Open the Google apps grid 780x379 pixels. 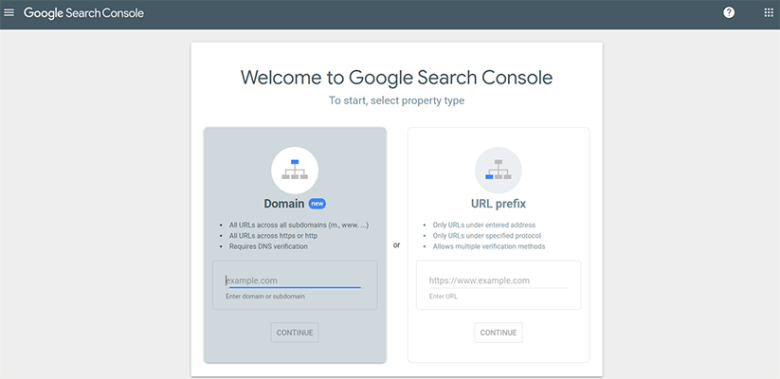pyautogui.click(x=769, y=13)
